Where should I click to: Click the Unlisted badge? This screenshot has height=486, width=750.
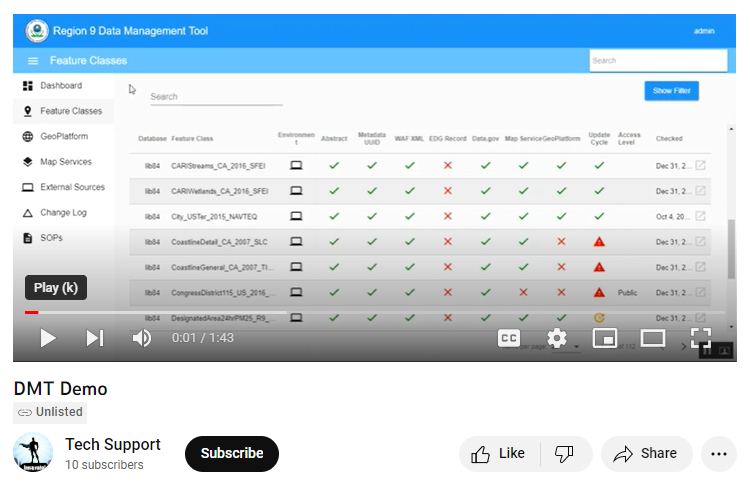tap(50, 412)
